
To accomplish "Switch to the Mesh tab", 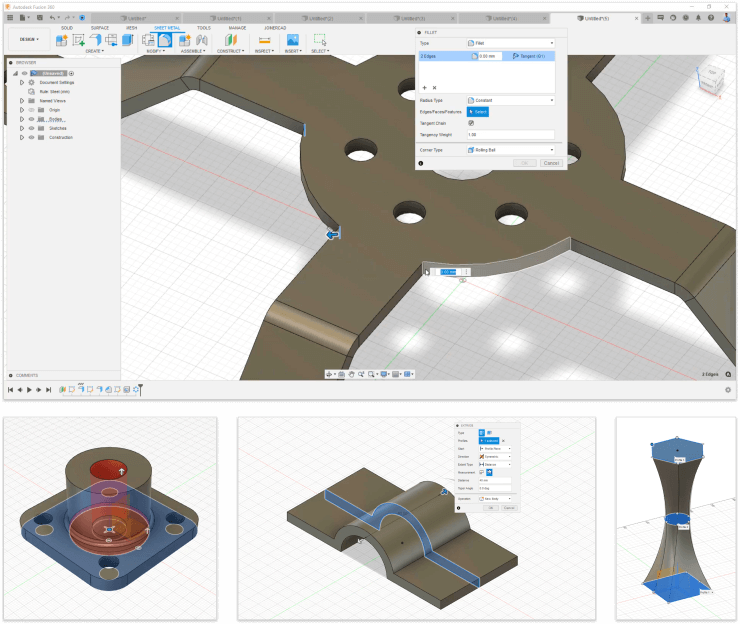I will click(132, 28).
